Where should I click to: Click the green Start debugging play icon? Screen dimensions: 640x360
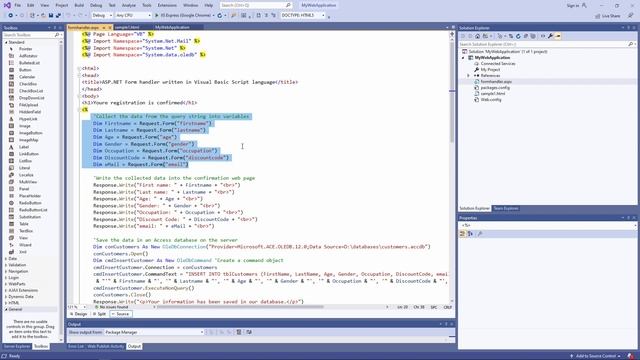click(x=156, y=15)
